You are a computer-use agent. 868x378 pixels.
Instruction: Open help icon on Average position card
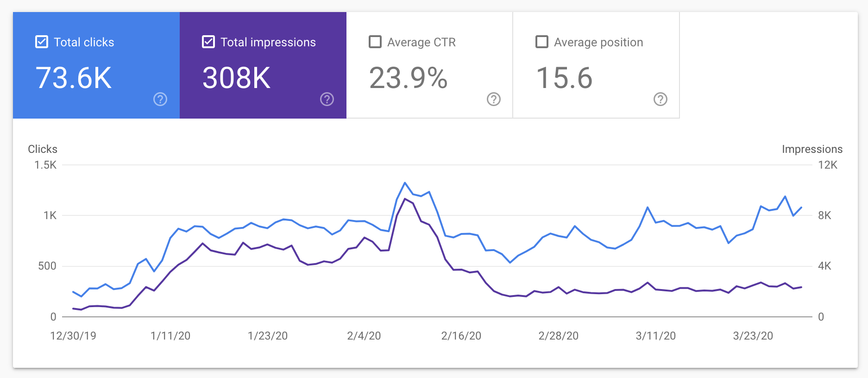pos(660,99)
